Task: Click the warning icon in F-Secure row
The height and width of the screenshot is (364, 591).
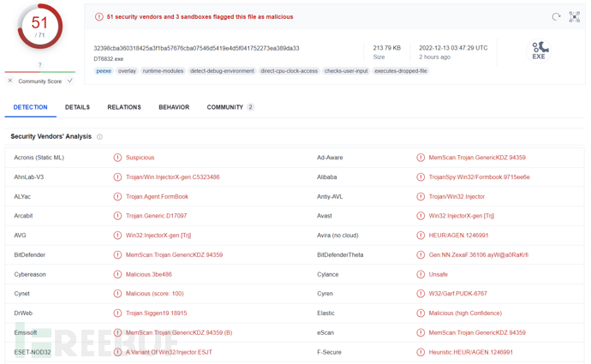Action: 421,352
